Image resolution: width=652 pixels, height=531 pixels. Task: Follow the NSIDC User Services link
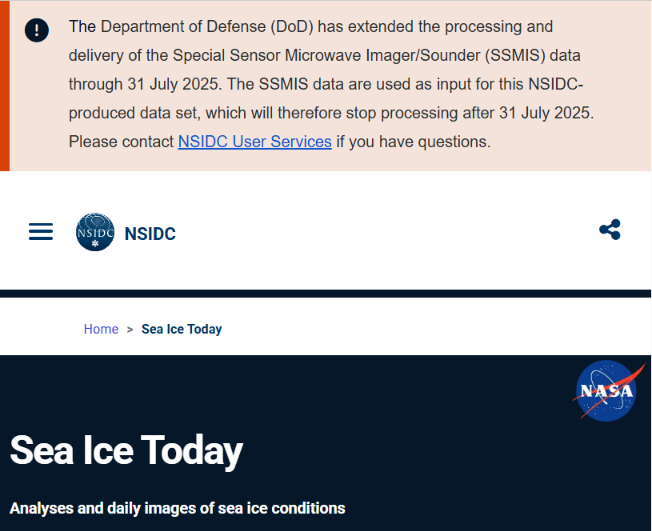pyautogui.click(x=255, y=141)
